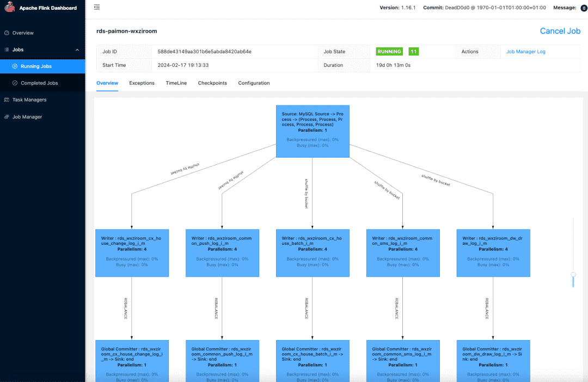Click the Completed Jobs checkmark icon

tap(15, 83)
